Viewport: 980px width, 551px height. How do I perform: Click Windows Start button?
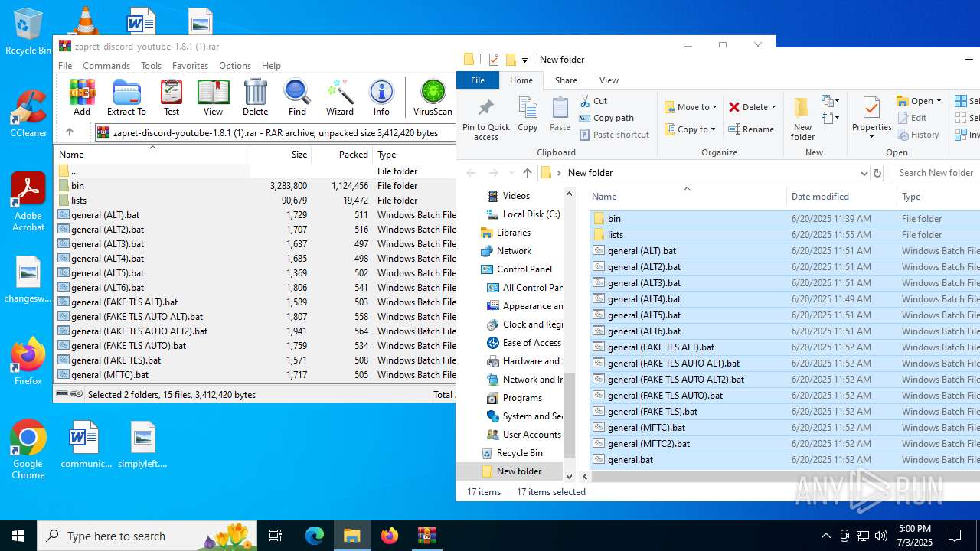pos(18,536)
